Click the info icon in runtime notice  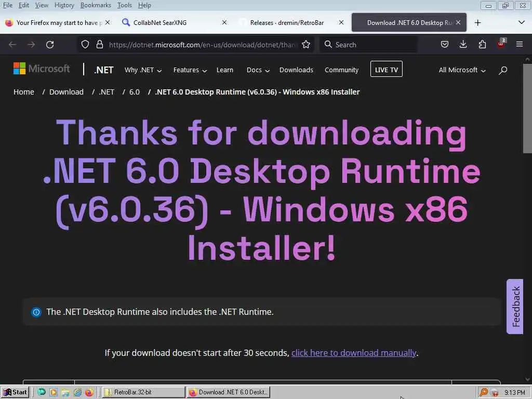coord(36,312)
